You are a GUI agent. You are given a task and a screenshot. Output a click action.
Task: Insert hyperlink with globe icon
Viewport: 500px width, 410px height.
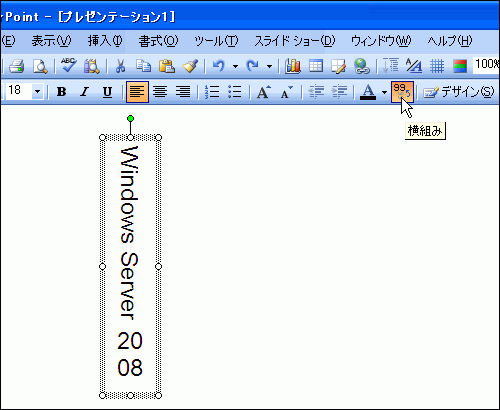[362, 66]
